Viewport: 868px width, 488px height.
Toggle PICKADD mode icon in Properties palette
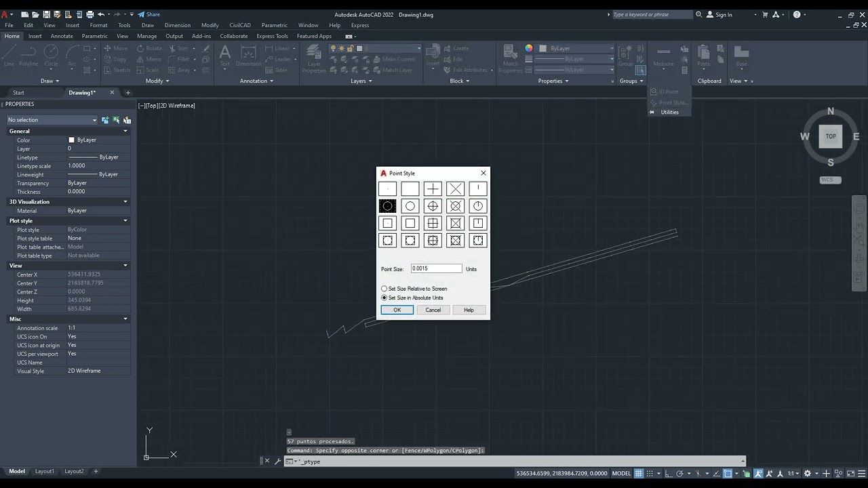(105, 120)
